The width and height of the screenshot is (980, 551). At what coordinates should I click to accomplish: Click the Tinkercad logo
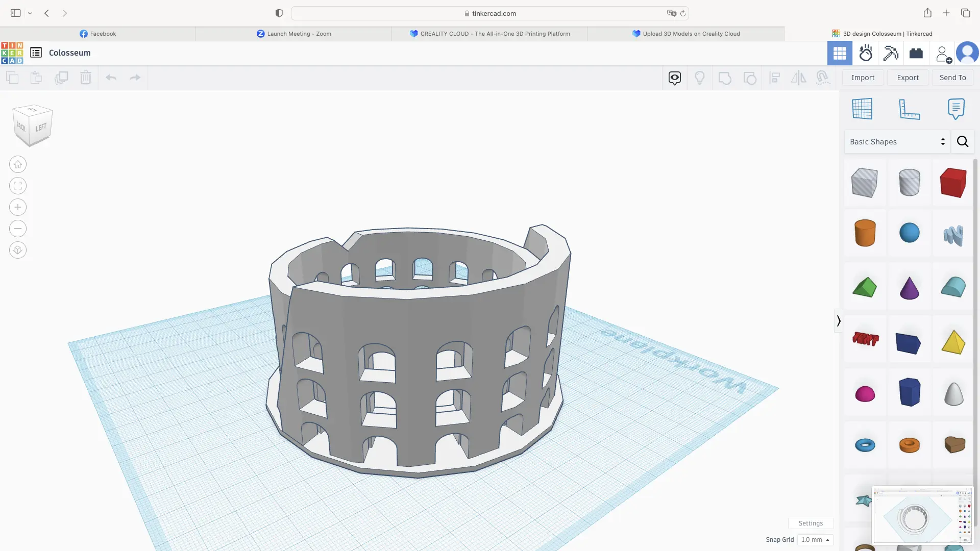point(12,53)
